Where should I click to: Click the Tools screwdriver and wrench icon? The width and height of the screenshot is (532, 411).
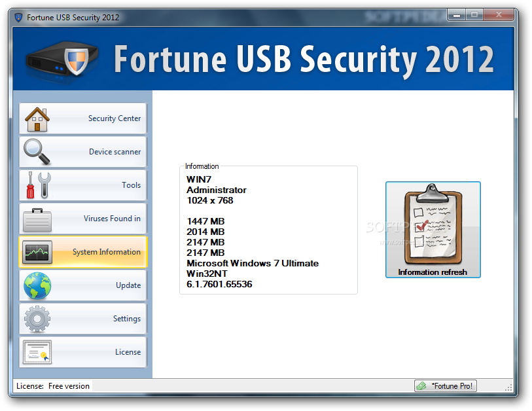(39, 185)
